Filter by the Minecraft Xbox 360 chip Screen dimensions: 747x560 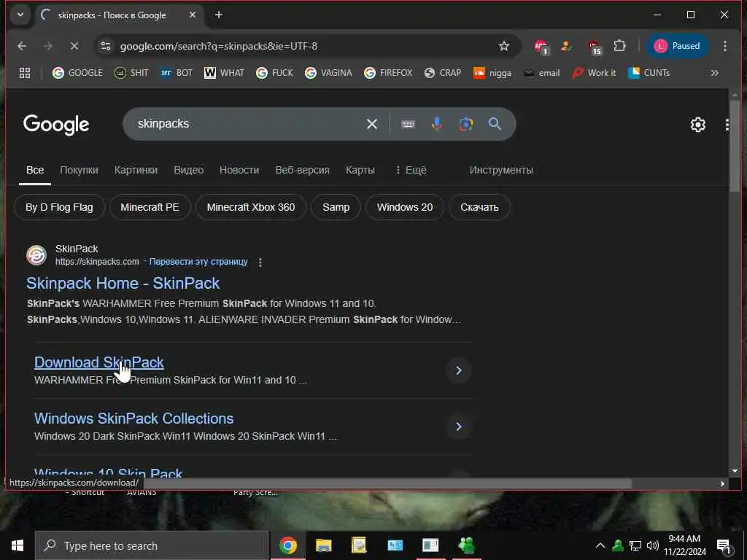click(251, 207)
